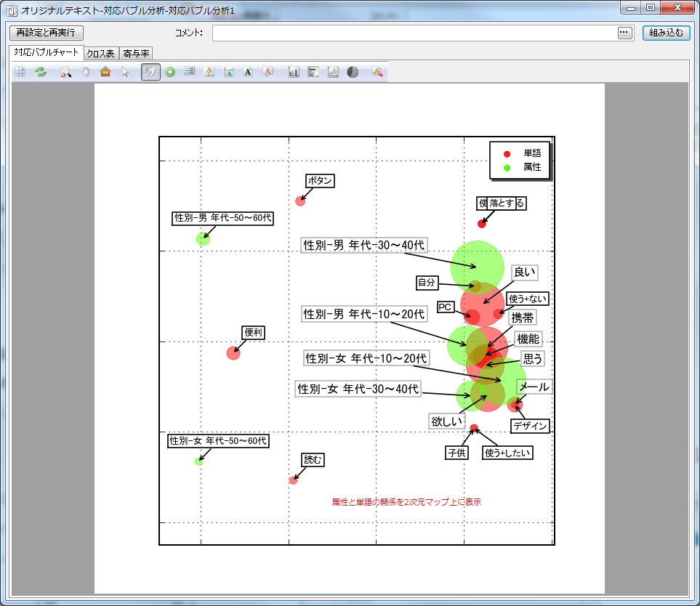
Task: Select the hand pan tool
Action: (85, 72)
